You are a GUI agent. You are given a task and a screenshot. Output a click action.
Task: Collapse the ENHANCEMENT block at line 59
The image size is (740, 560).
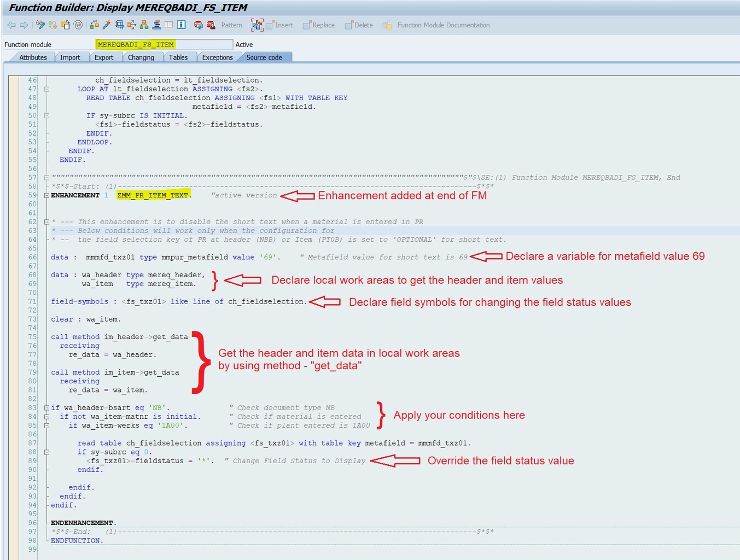click(x=46, y=195)
